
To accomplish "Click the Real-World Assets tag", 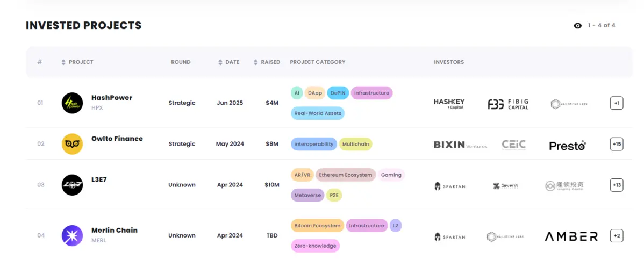I will 317,113.
